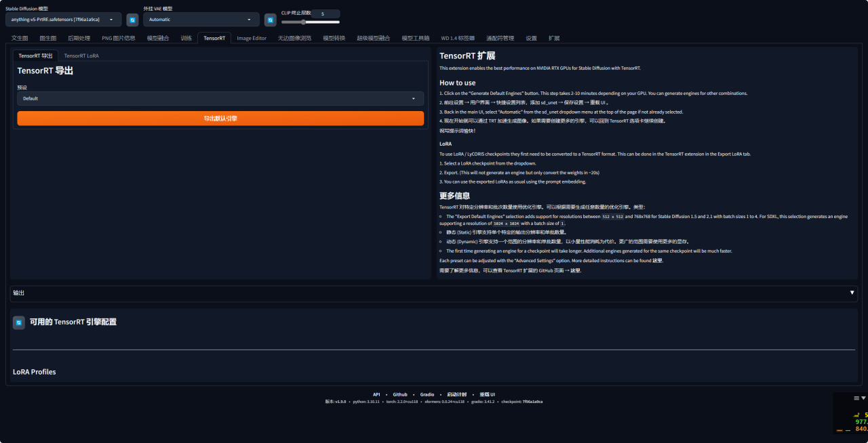Open the Image Editor tab

tap(252, 38)
